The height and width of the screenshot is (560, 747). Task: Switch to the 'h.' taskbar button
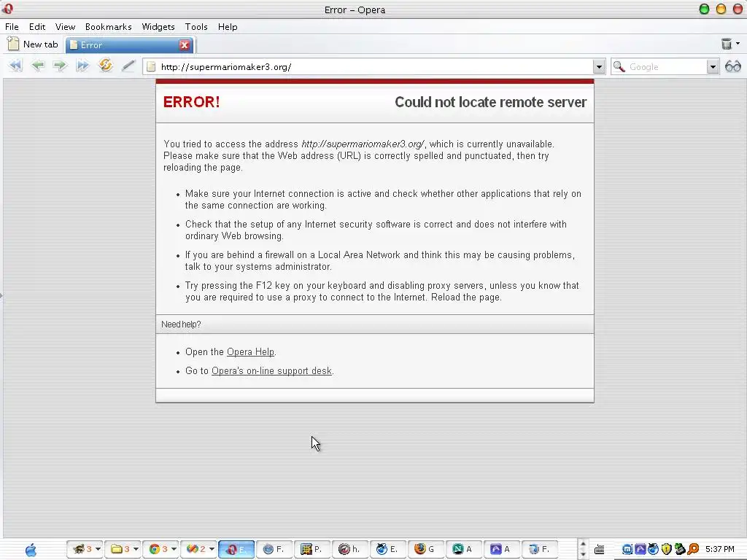pyautogui.click(x=349, y=549)
